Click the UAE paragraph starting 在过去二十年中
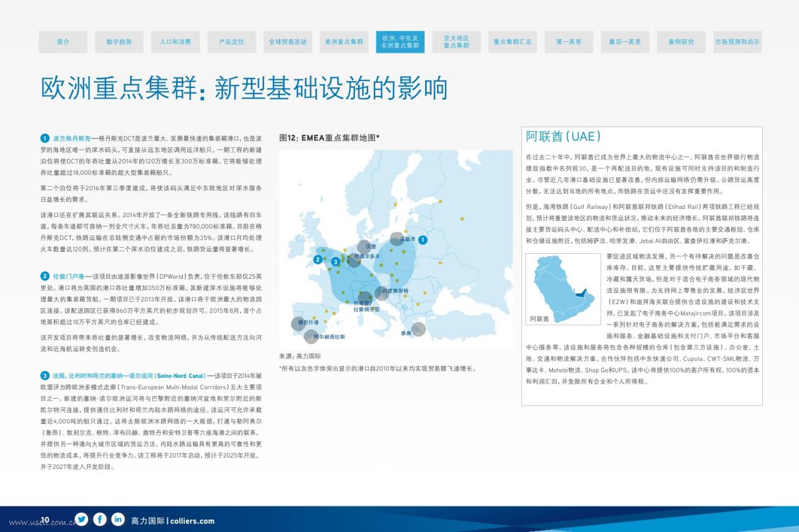 643,174
